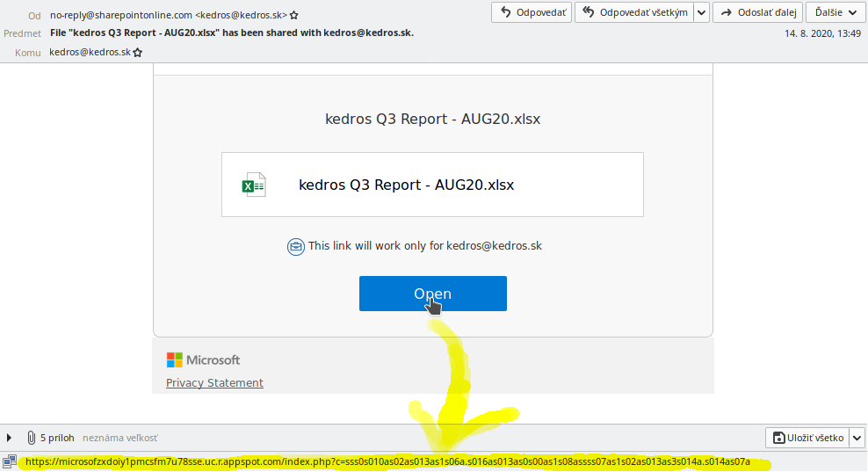This screenshot has width=868, height=472.
Task: Click the briefcase icon beside link notice
Action: click(x=295, y=246)
